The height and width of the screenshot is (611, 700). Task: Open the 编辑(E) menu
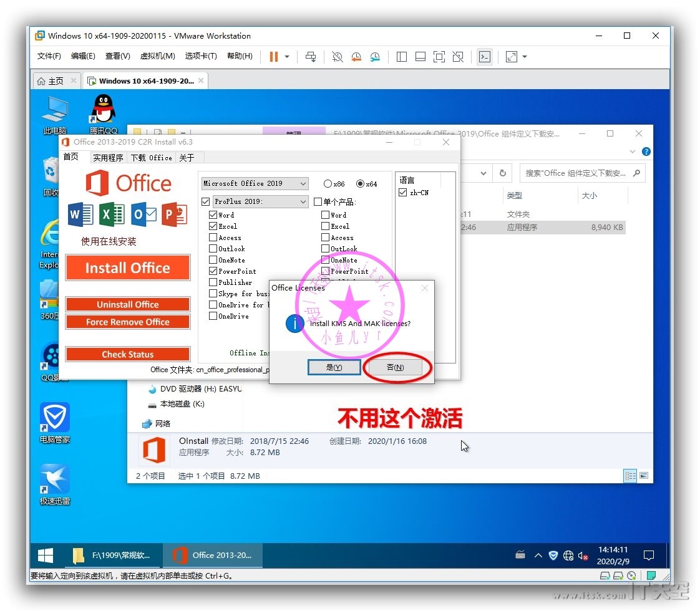pyautogui.click(x=83, y=55)
